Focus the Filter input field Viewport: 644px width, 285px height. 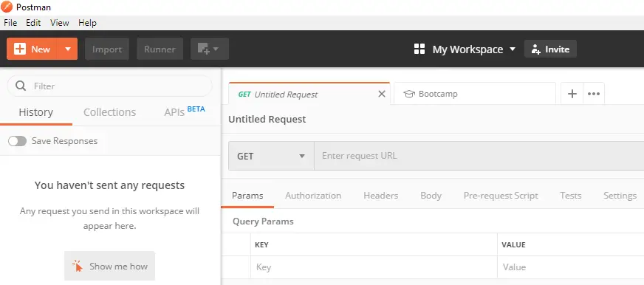[x=109, y=86]
